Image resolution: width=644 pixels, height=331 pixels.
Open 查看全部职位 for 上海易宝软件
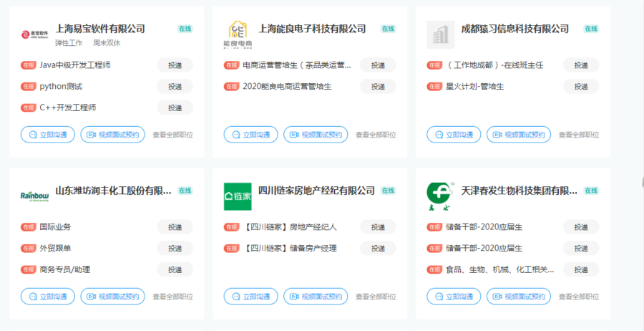coord(172,135)
